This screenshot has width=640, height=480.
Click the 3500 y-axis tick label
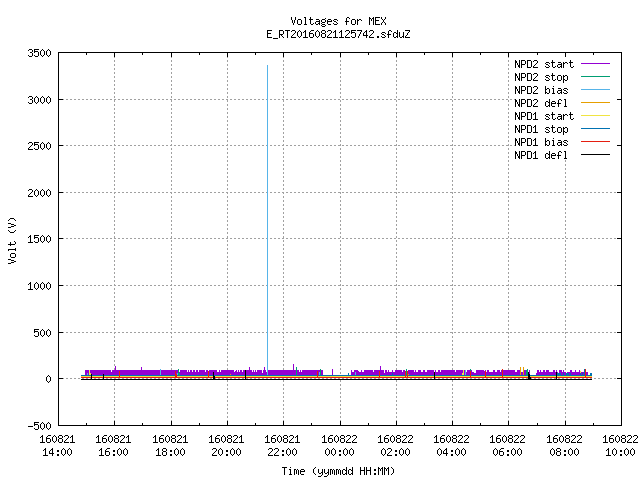[40, 53]
